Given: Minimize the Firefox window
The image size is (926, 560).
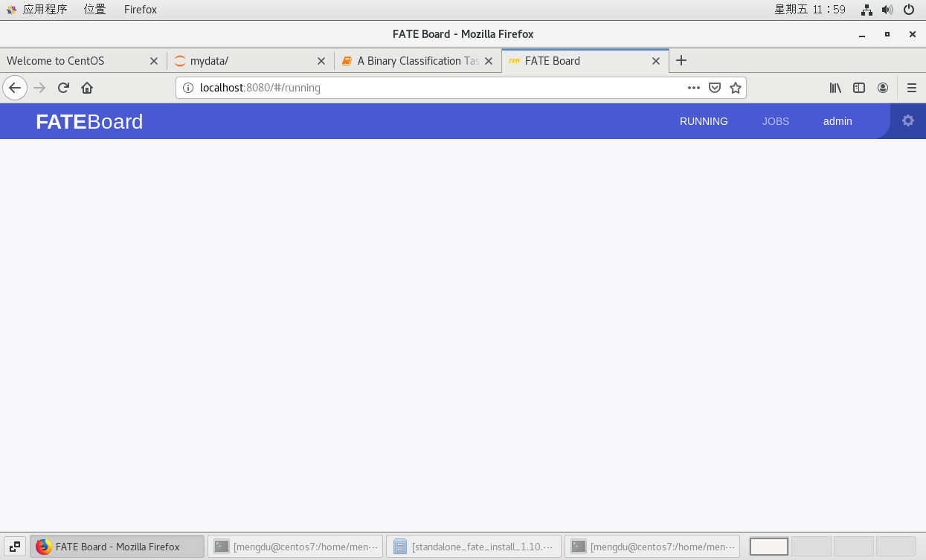Looking at the screenshot, I should coord(862,34).
